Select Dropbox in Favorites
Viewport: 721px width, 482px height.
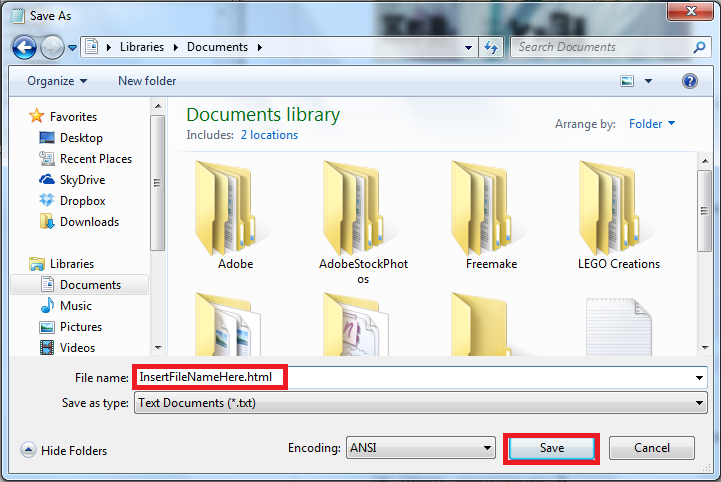pyautogui.click(x=82, y=201)
